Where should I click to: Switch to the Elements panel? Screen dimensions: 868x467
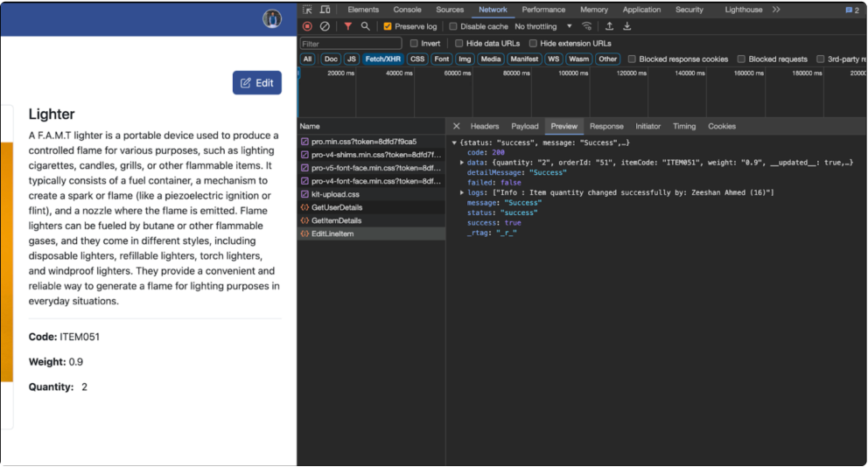[363, 10]
